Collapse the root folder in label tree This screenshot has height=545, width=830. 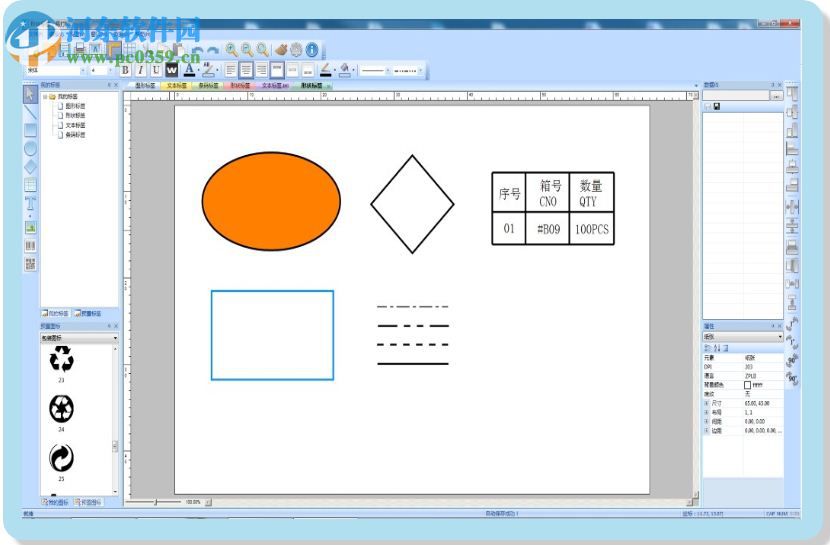coord(45,97)
